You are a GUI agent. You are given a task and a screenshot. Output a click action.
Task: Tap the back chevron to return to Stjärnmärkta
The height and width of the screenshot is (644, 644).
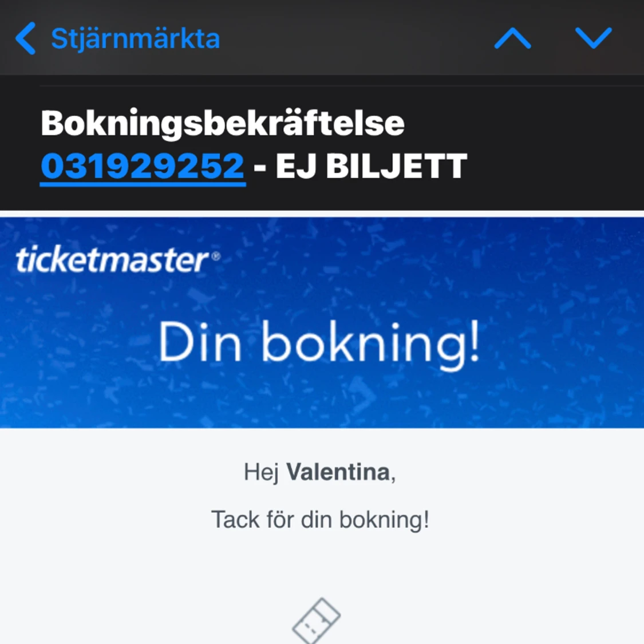click(x=24, y=38)
